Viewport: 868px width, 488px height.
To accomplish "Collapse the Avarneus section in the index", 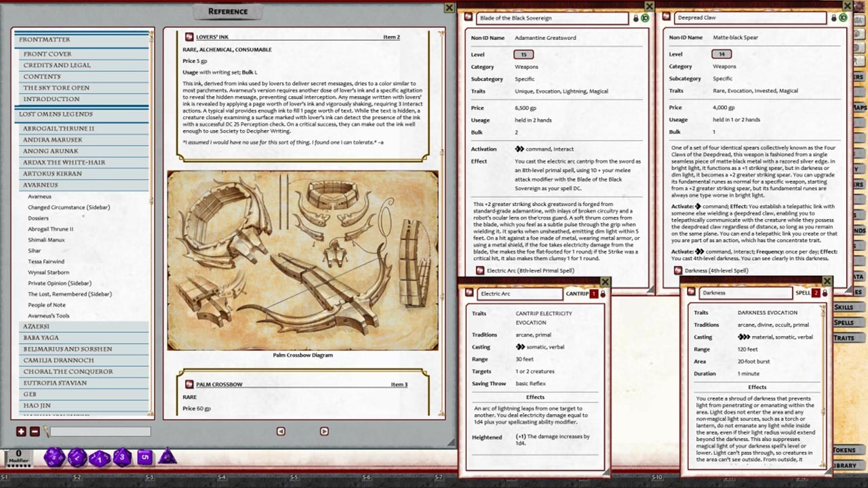I will pos(40,185).
